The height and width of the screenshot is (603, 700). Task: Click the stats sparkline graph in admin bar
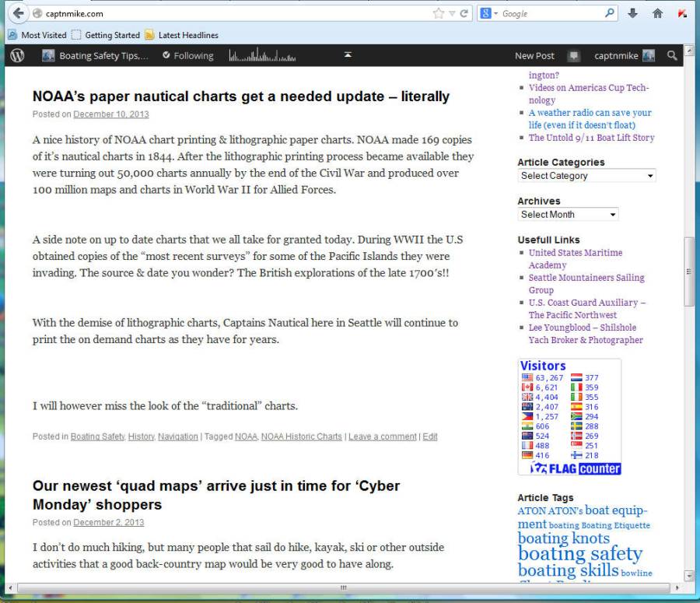(x=262, y=55)
